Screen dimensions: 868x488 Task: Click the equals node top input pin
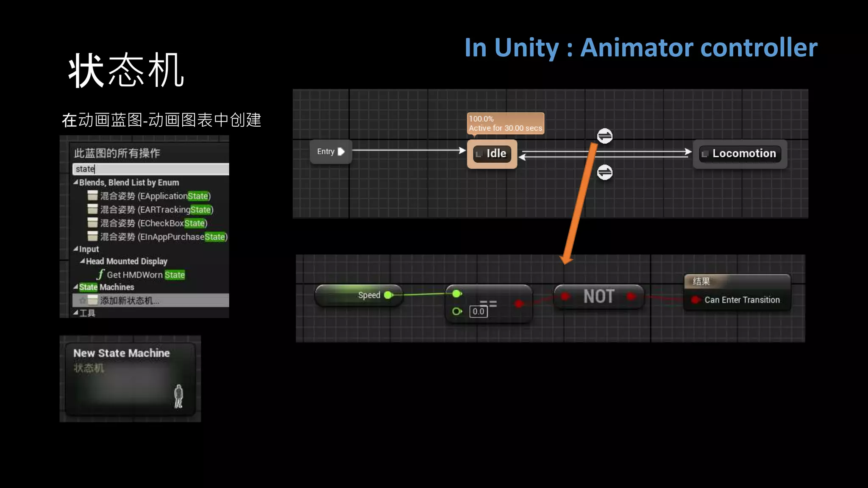pos(456,294)
